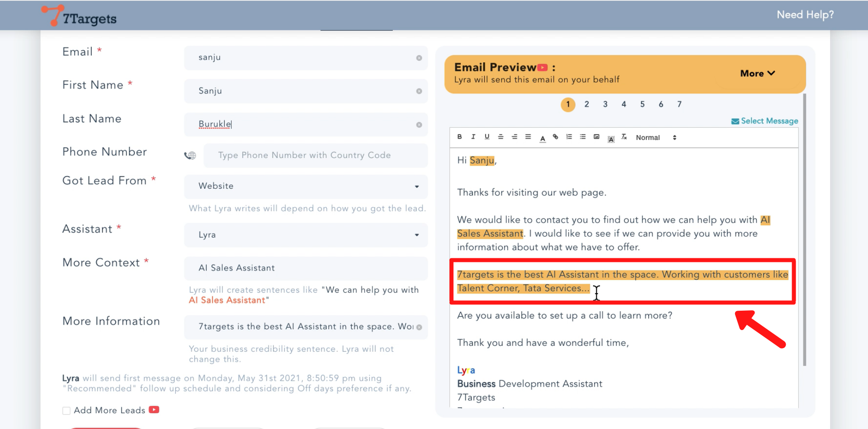Switch to email message 2

[586, 104]
